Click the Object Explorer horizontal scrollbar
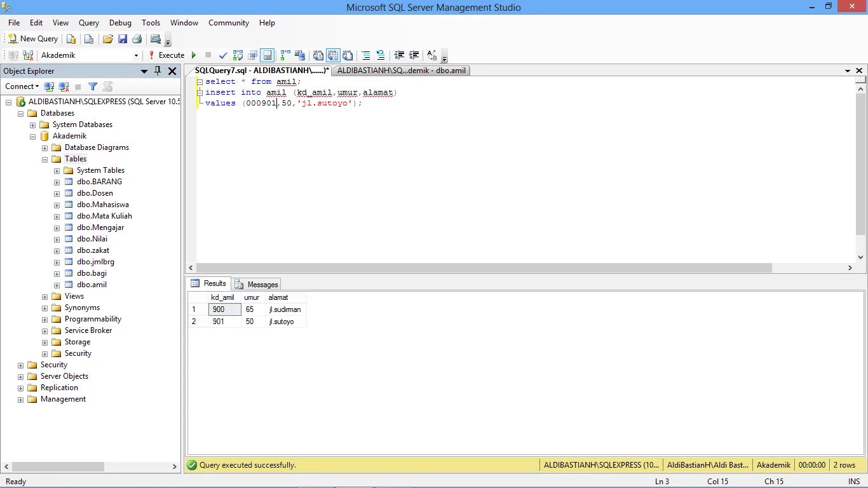The width and height of the screenshot is (868, 488). click(x=58, y=466)
